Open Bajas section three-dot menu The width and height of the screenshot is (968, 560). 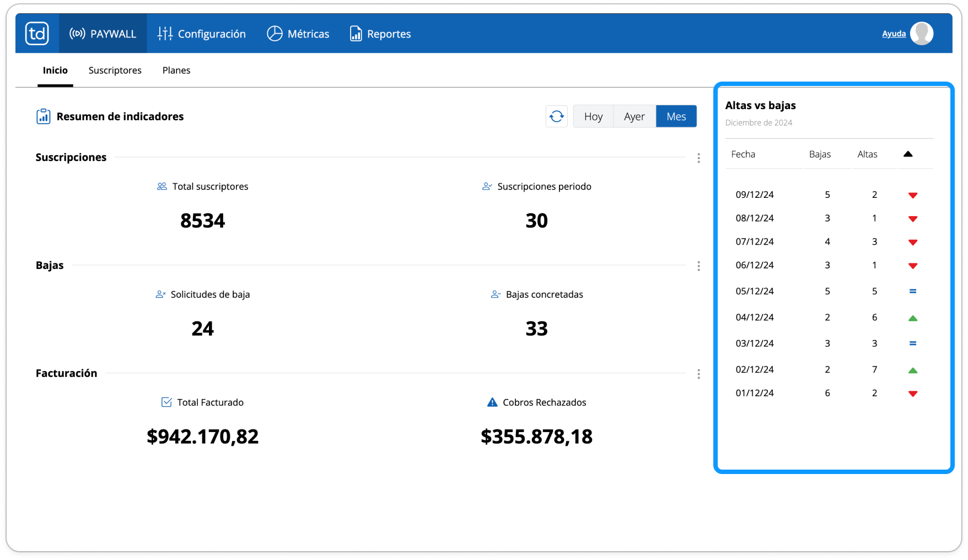tap(698, 266)
